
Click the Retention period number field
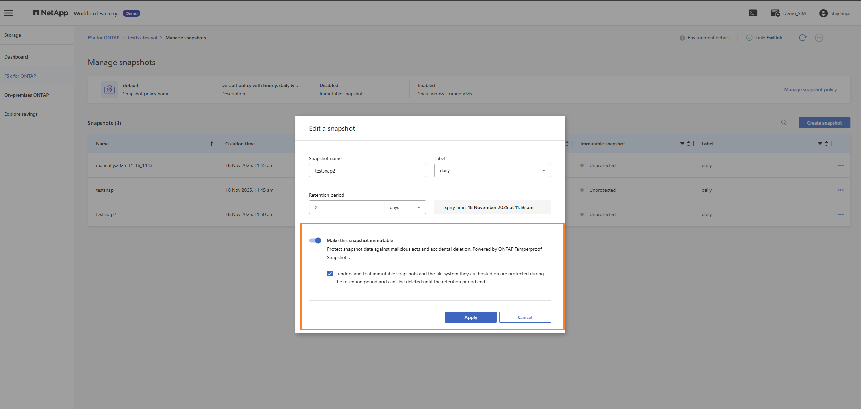346,207
